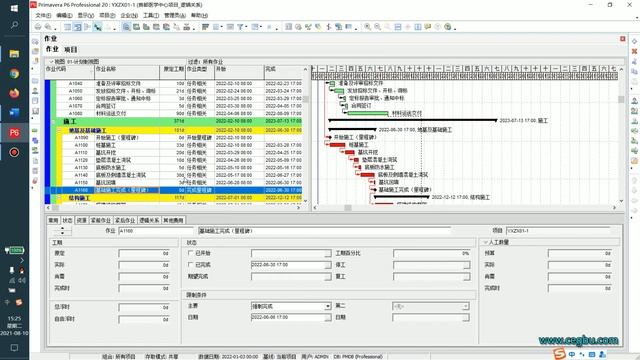The height and width of the screenshot is (360, 640).
Task: Click the globe help icon in the toolbar
Action: pyautogui.click(x=448, y=27)
